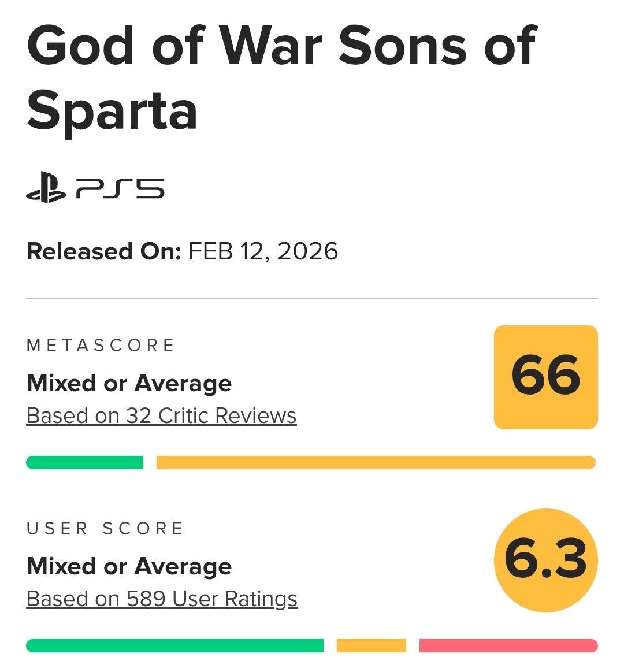Click the God of War Sons of Sparta title

(281, 78)
